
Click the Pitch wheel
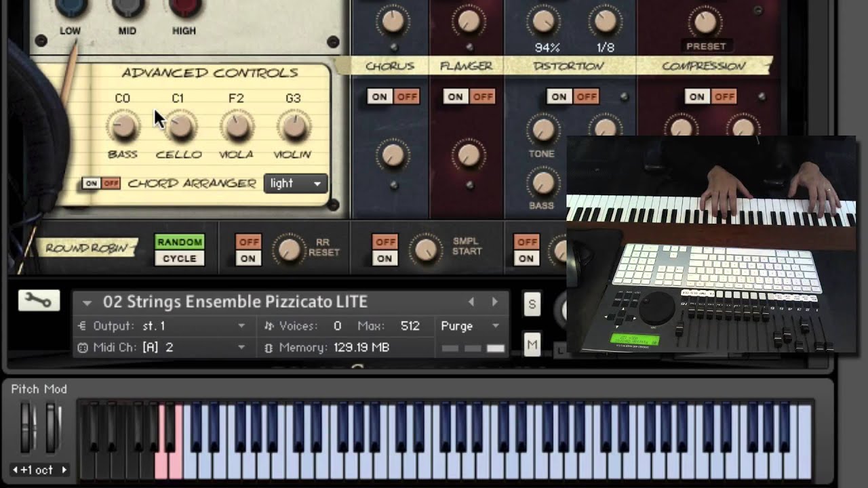pyautogui.click(x=26, y=428)
